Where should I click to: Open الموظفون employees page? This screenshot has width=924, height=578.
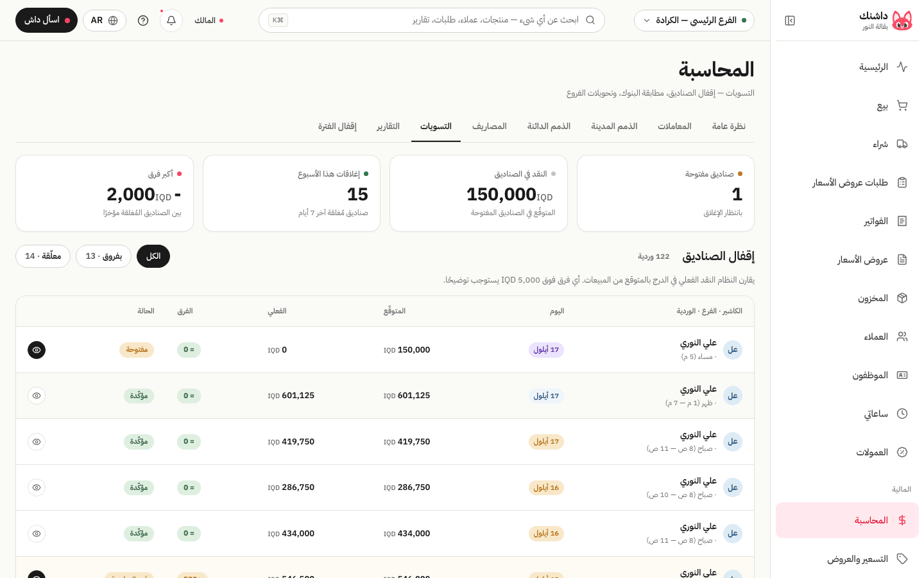tap(847, 375)
